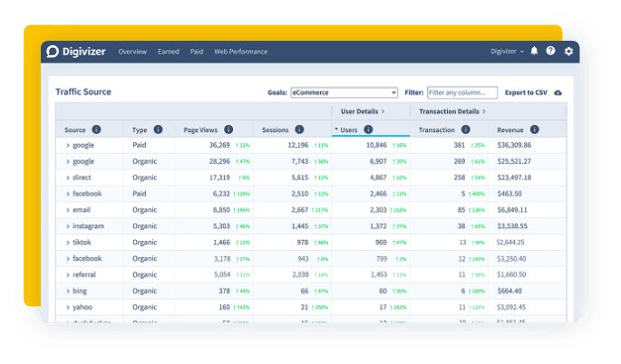Image resolution: width=621 pixels, height=364 pixels.
Task: Switch to the Web Performance tab
Action: coord(240,52)
